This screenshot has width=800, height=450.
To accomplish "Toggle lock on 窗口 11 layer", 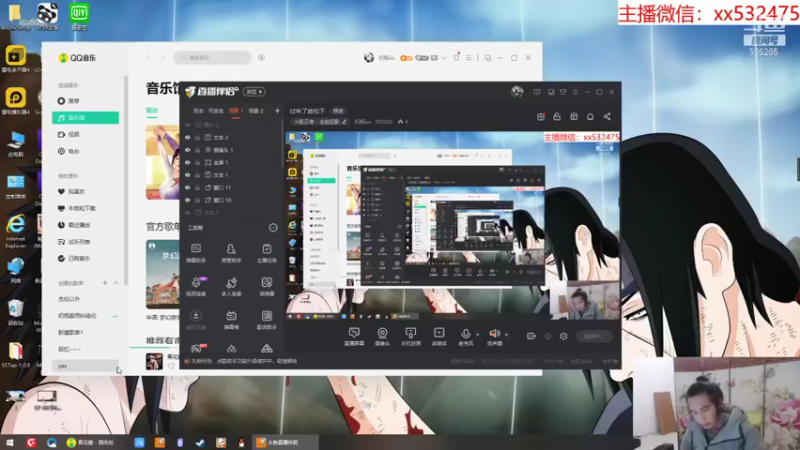I will [x=197, y=187].
